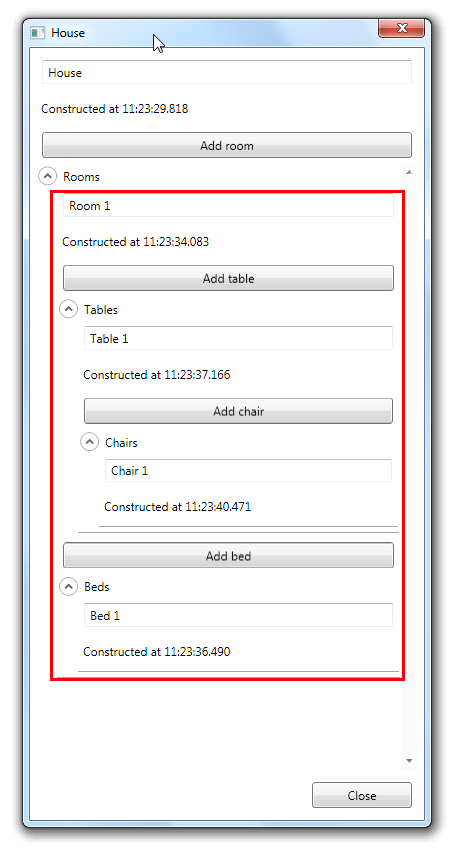Click the Close button at bottom

click(362, 795)
